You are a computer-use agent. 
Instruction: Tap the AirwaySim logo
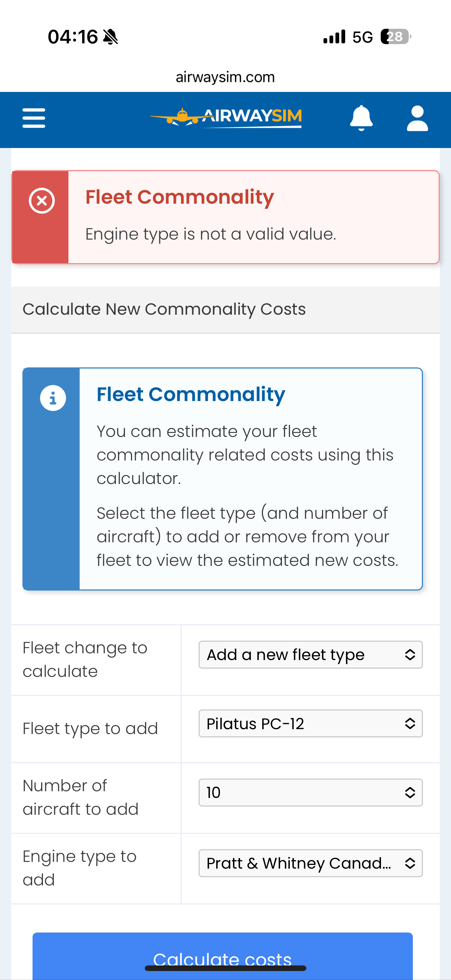tap(226, 117)
